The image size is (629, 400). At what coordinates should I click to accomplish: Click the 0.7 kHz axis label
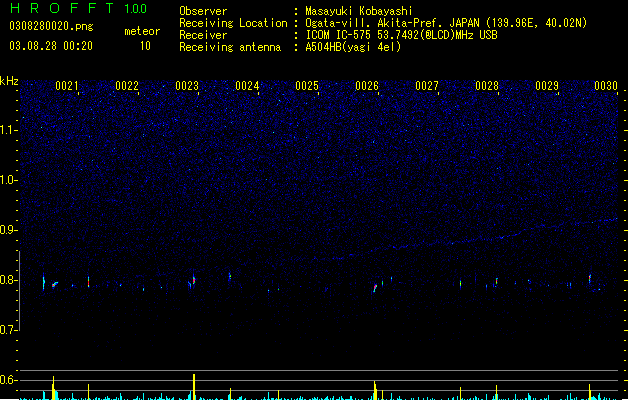9,330
